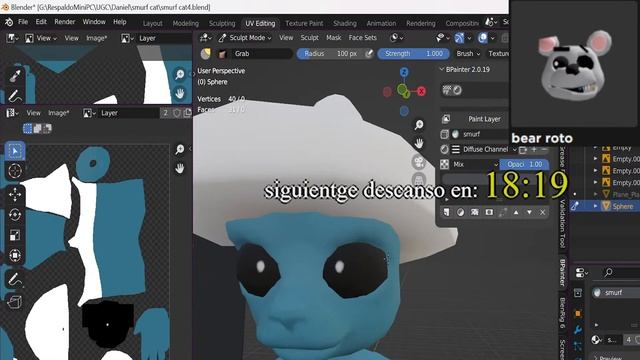The image size is (640, 360).
Task: Enable set selection mode in UV editor
Action: 27,129
